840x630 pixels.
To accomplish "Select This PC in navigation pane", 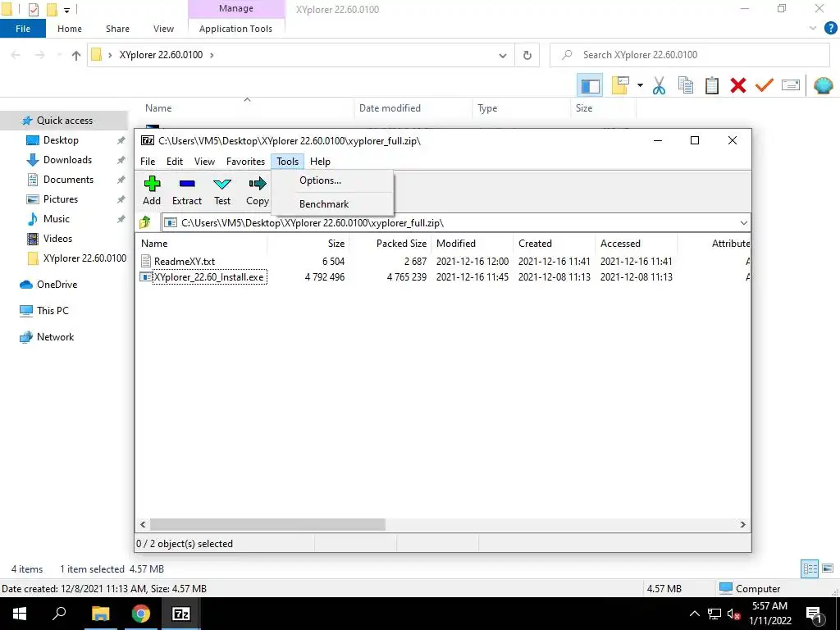I will pos(52,311).
